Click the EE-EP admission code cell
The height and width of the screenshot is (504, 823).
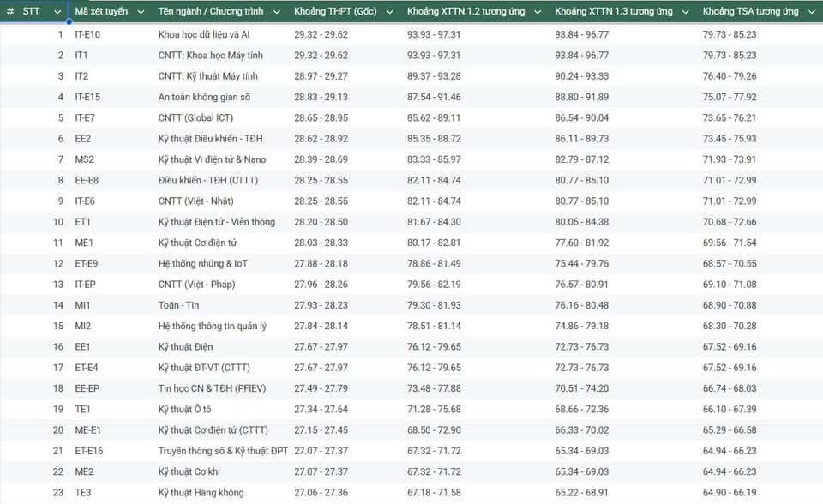(87, 388)
